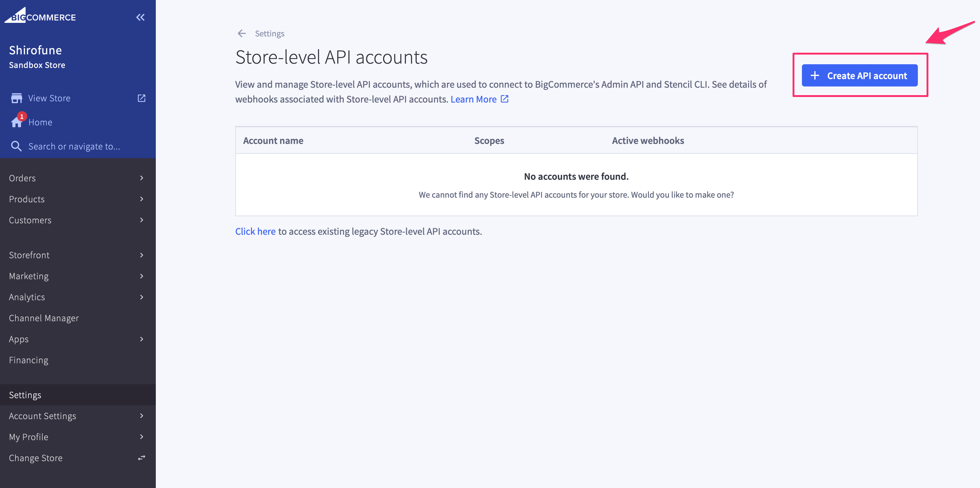Click the external link icon after Learn More
Image resolution: width=980 pixels, height=488 pixels.
tap(505, 99)
